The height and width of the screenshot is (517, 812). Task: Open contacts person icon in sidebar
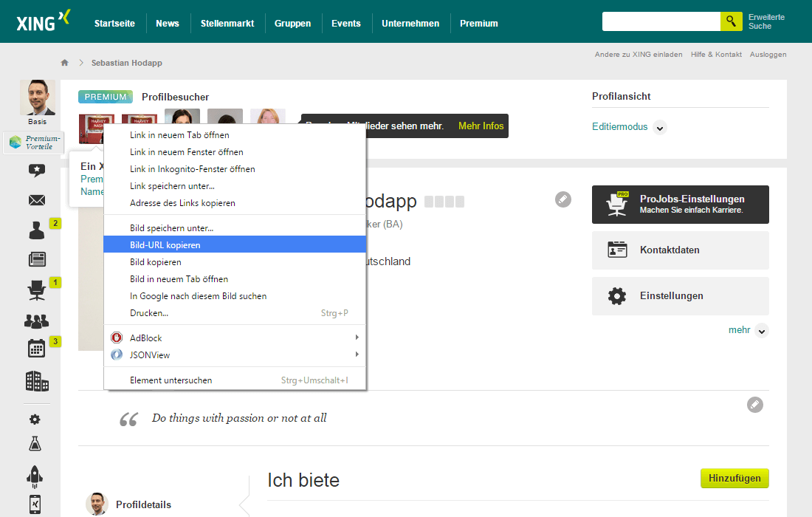tap(37, 230)
